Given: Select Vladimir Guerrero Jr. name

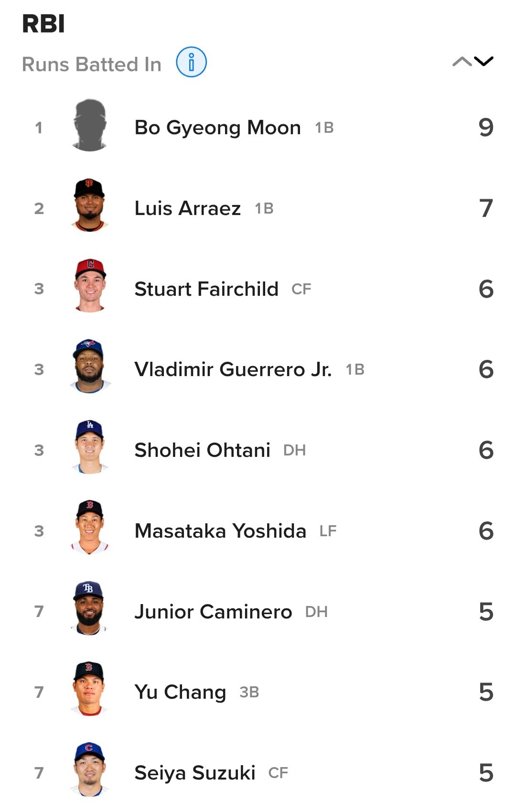Looking at the screenshot, I should tap(233, 369).
